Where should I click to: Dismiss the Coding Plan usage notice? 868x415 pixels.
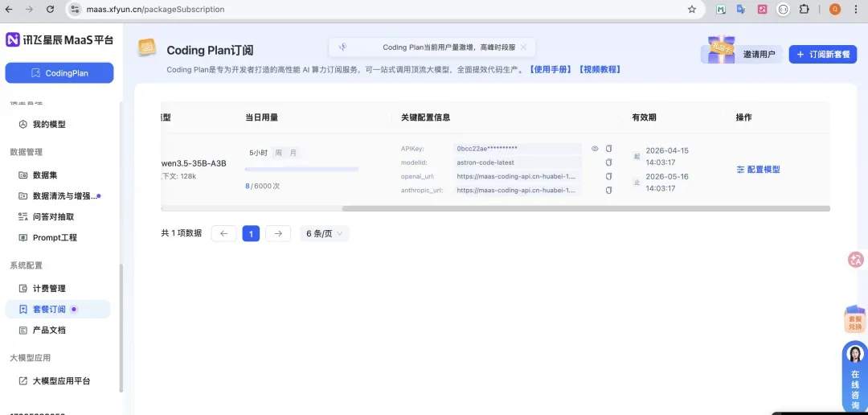524,47
